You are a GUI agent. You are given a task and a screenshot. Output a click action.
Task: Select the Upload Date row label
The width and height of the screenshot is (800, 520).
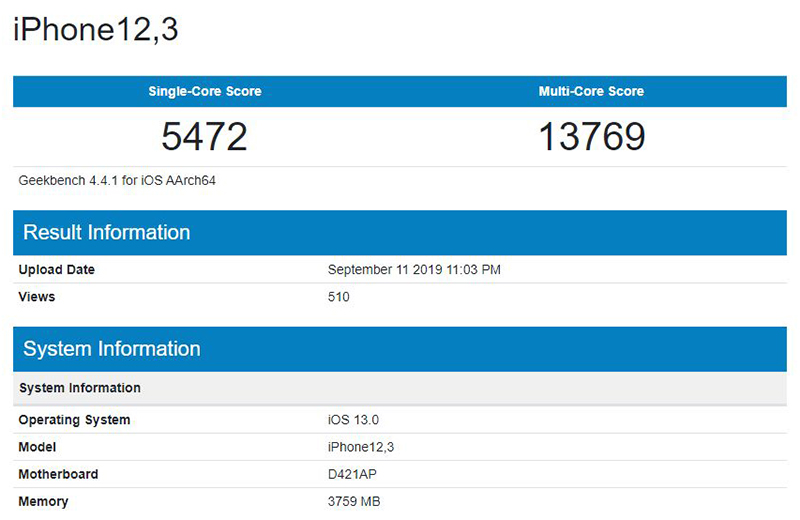[x=57, y=270]
